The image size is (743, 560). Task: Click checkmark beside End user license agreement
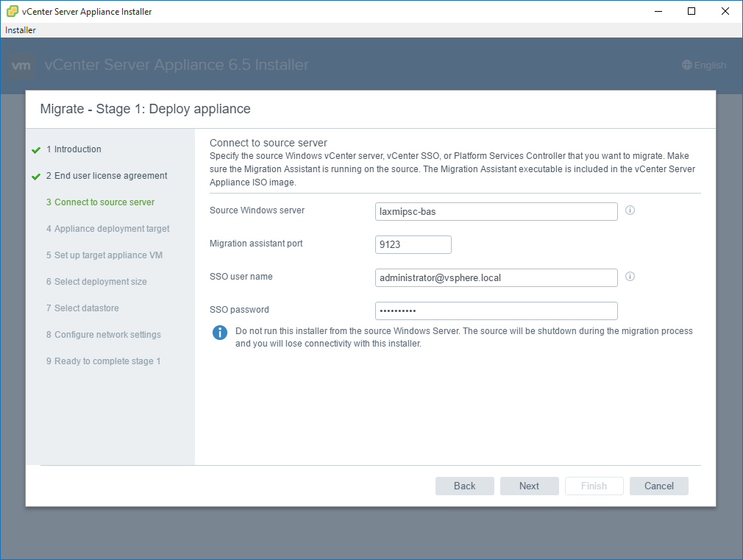pos(36,177)
